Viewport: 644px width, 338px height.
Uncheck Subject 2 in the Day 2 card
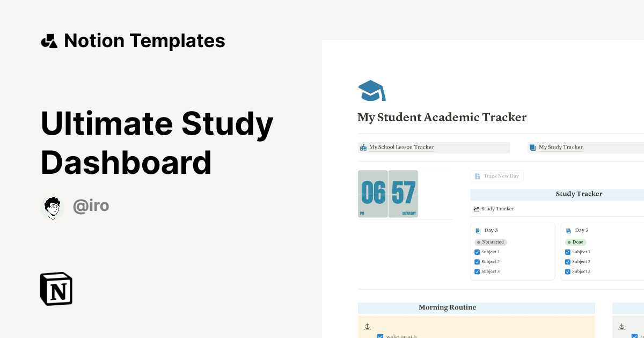click(568, 261)
